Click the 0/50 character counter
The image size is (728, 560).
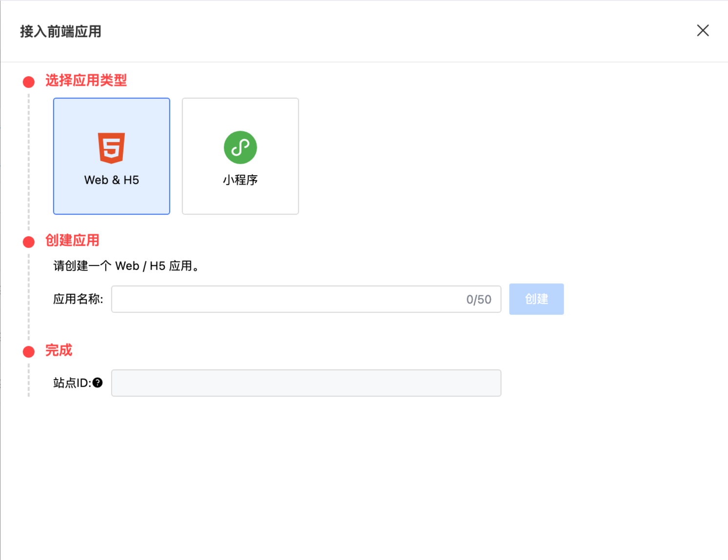click(x=479, y=300)
